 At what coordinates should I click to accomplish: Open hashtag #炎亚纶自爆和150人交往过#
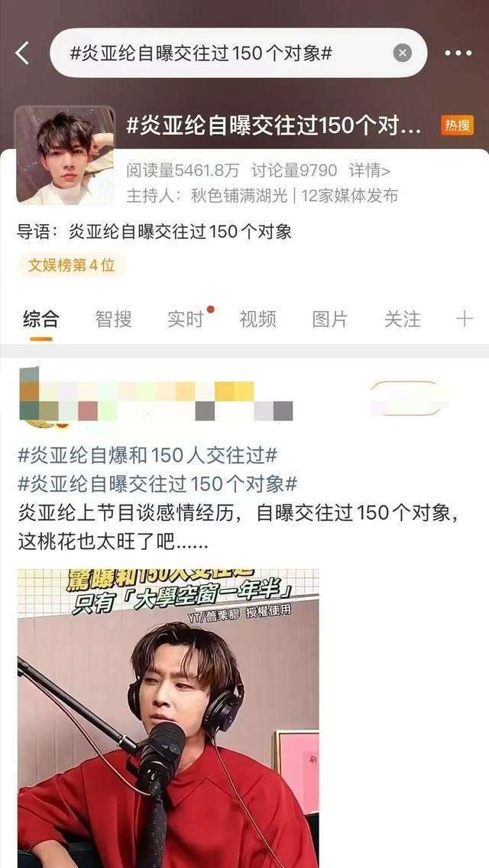[x=147, y=456]
